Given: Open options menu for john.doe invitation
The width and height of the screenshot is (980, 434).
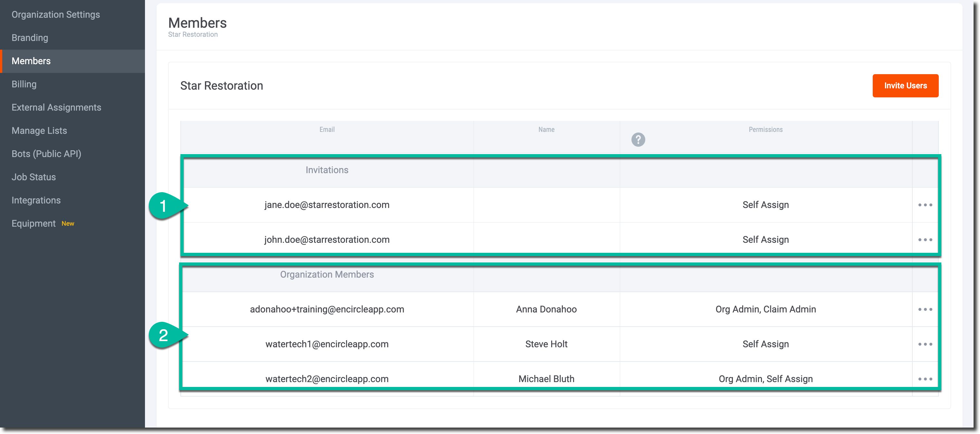Looking at the screenshot, I should 925,240.
